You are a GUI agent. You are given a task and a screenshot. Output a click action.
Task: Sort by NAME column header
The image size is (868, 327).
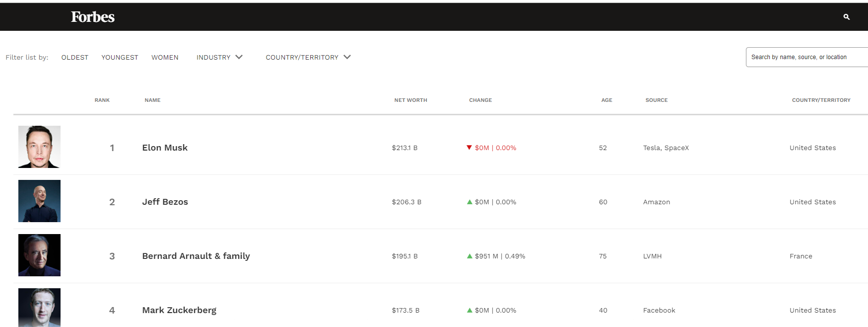click(152, 100)
